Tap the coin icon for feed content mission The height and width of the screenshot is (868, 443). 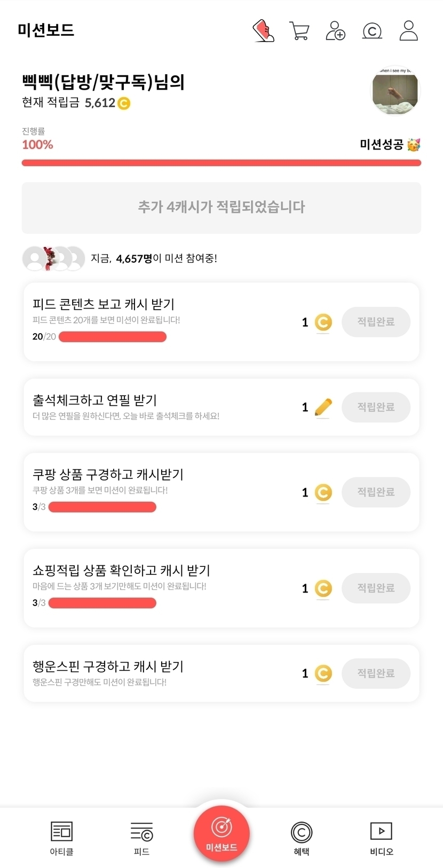(x=323, y=322)
